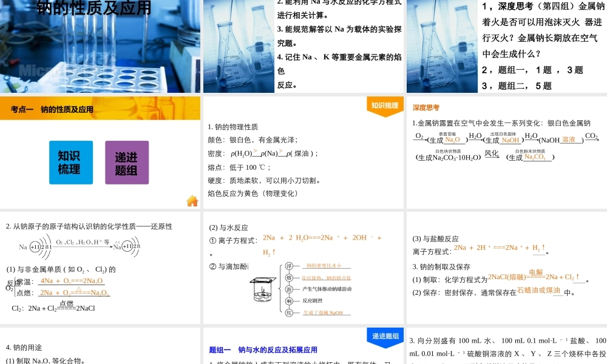Click the 点燃 equation 2Na + O2===Na2O2
The height and width of the screenshot is (364, 607).
point(74,292)
